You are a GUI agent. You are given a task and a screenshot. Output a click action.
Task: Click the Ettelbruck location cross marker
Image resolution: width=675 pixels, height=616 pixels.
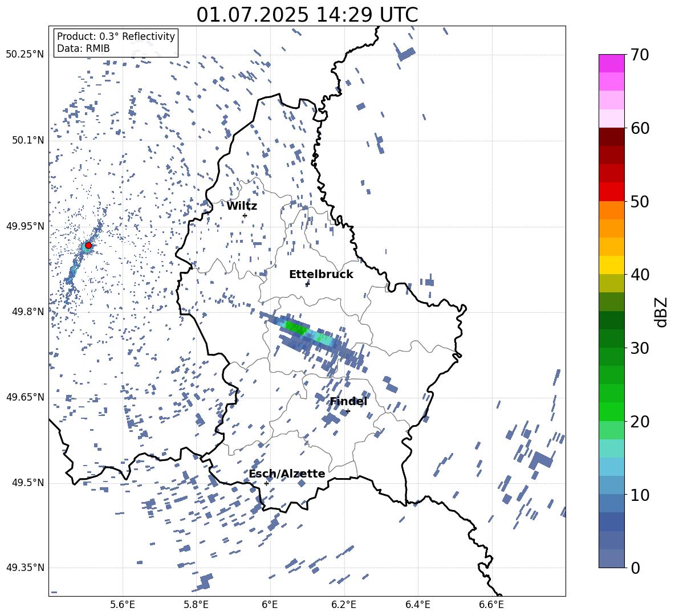tap(307, 284)
